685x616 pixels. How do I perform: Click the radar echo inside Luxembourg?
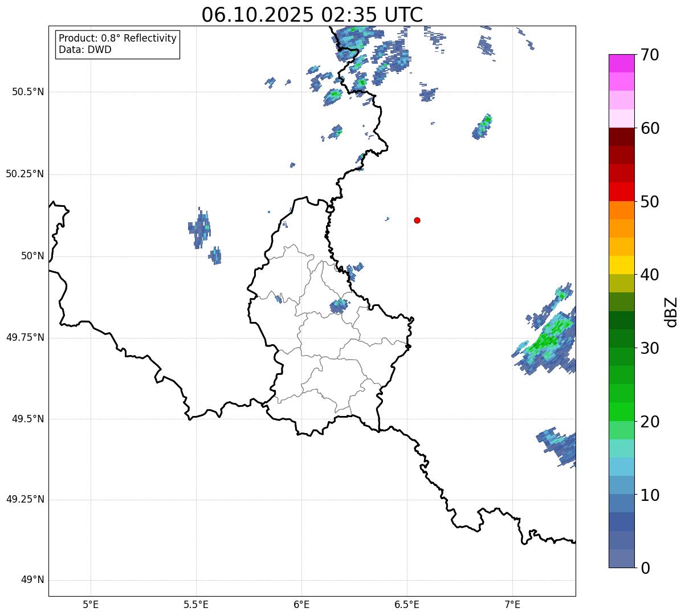point(339,307)
